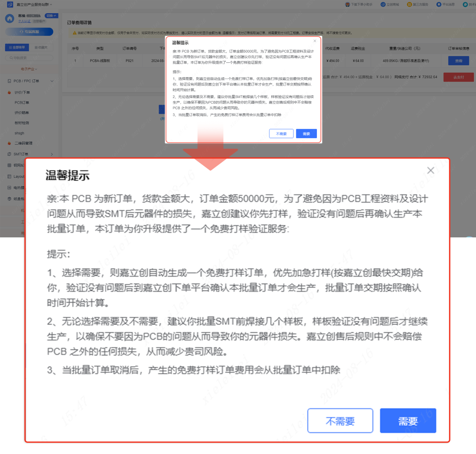This screenshot has width=476, height=454.
Task: Click the 导航搜索 search field
Action: pos(29,58)
